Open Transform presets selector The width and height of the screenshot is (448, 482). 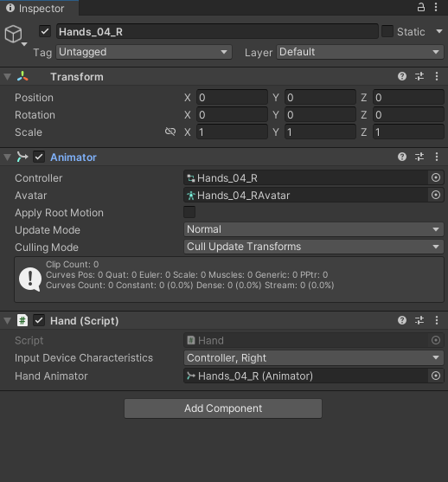click(419, 76)
